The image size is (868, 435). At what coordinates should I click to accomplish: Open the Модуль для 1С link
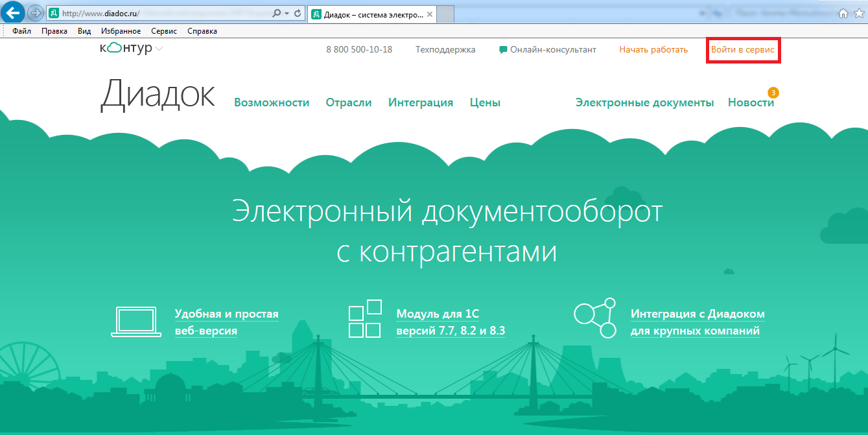pyautogui.click(x=451, y=322)
